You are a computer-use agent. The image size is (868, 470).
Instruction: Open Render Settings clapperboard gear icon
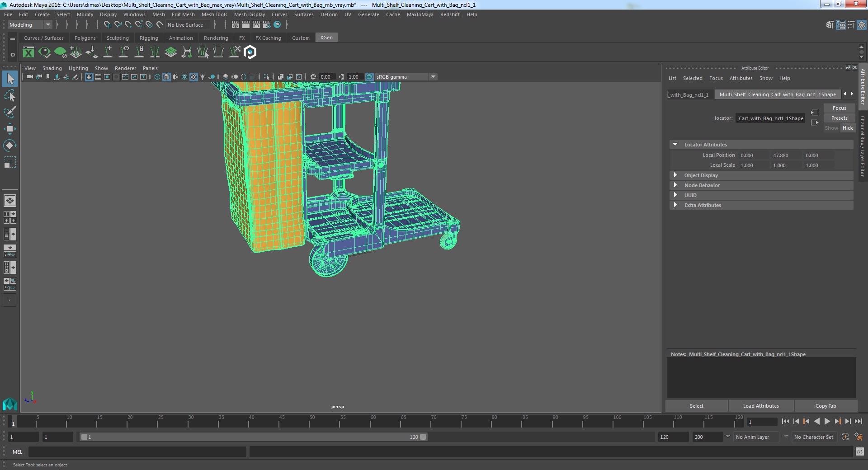coord(267,25)
